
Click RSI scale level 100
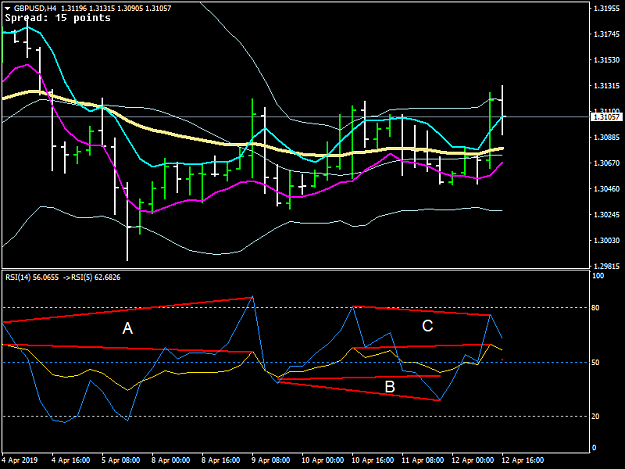[x=598, y=276]
